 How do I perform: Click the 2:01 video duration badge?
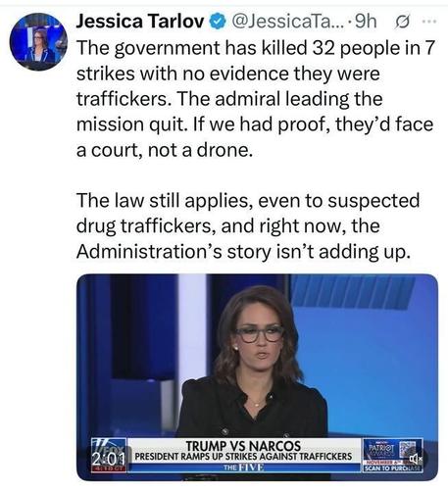[109, 459]
